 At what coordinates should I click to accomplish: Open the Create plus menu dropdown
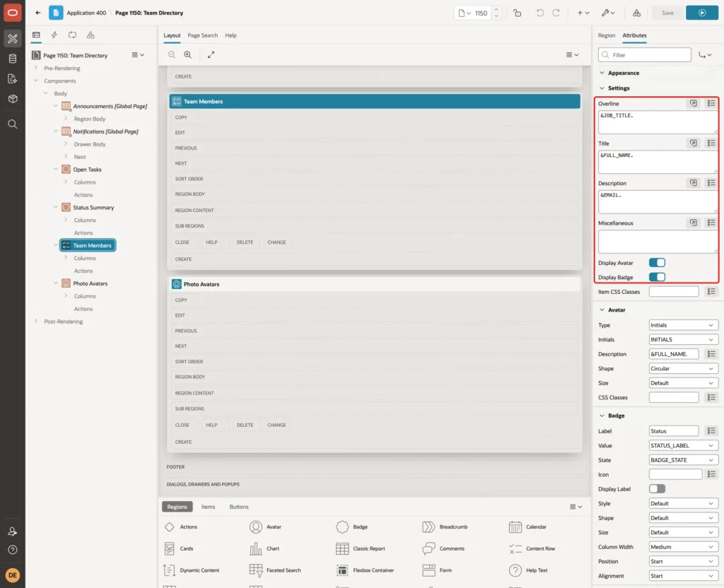point(583,13)
